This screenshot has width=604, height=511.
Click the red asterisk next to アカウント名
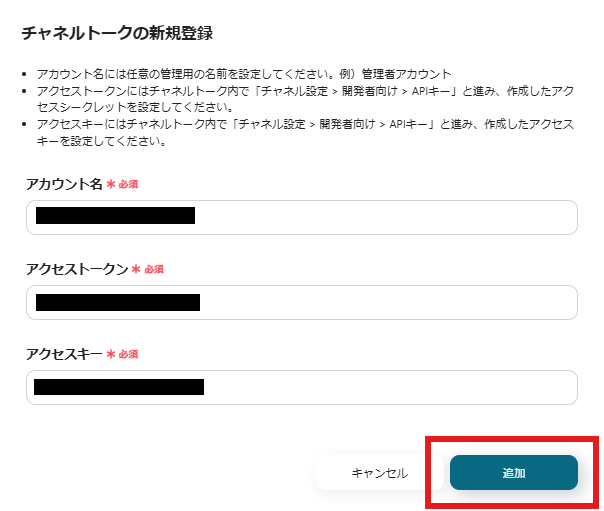click(x=110, y=185)
